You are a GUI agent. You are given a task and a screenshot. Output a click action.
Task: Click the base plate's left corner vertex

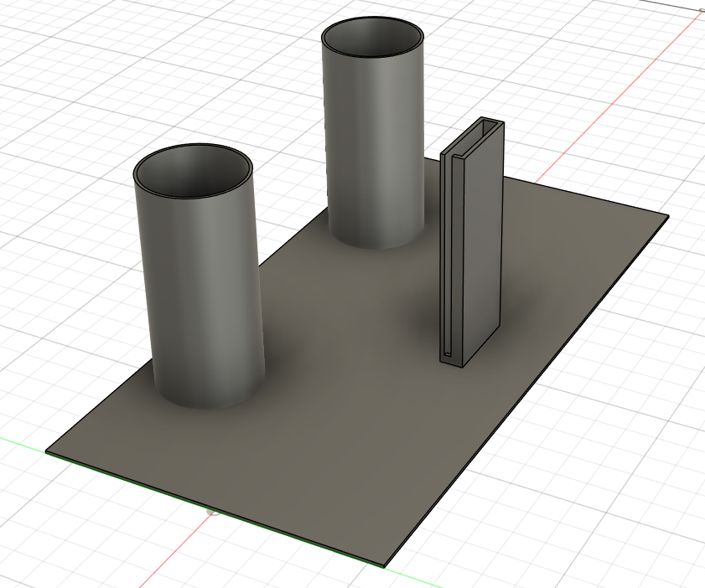pyautogui.click(x=46, y=453)
